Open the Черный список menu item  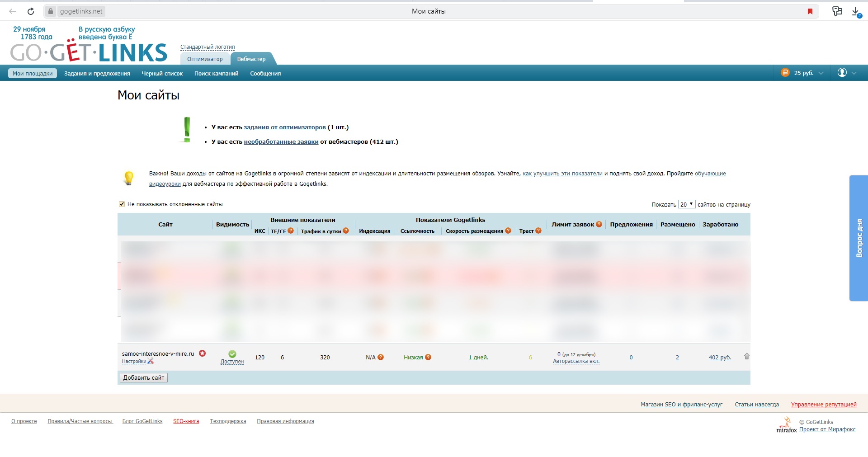coord(162,73)
